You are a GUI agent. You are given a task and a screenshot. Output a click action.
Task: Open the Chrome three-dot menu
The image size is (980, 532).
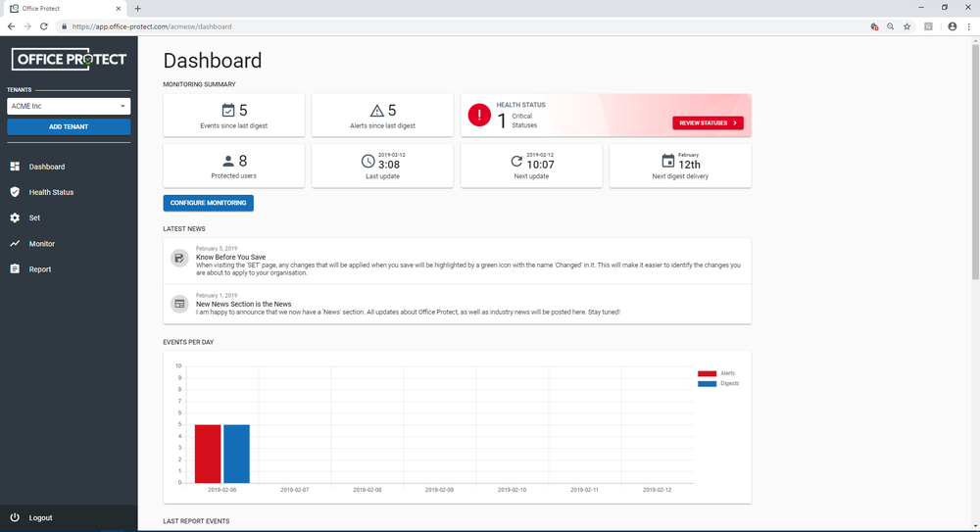point(969,26)
